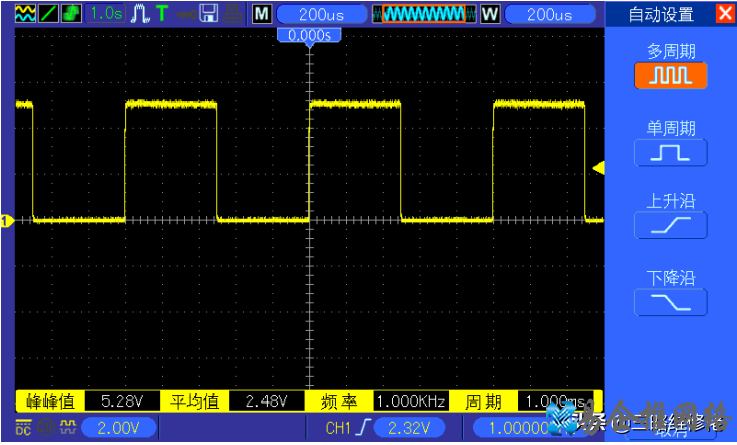Image resolution: width=737 pixels, height=445 pixels.
Task: Click the 0.000s horizontal position marker
Action: [309, 35]
